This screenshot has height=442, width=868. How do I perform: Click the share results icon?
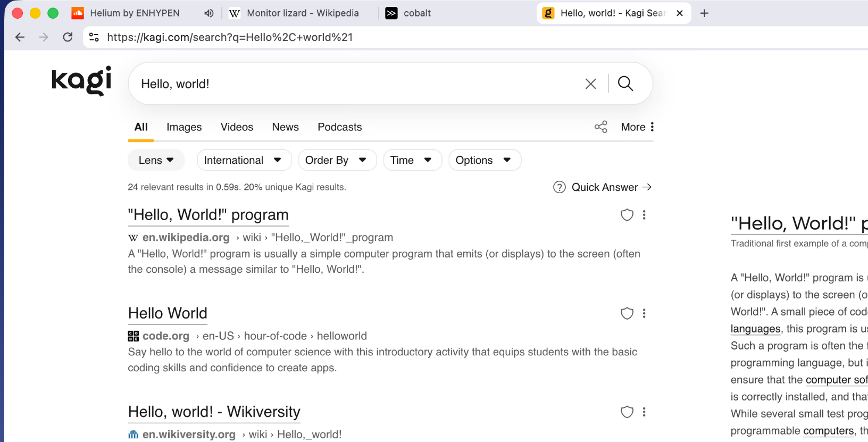(x=601, y=127)
